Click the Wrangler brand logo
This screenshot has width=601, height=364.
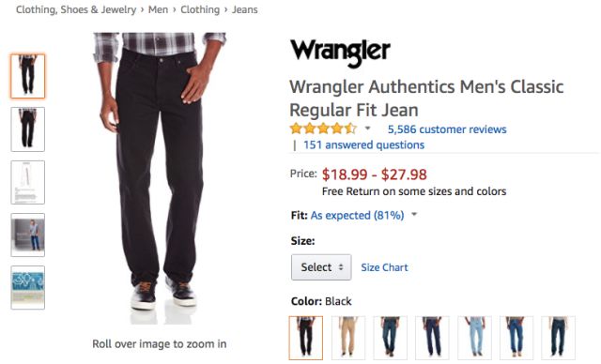340,53
